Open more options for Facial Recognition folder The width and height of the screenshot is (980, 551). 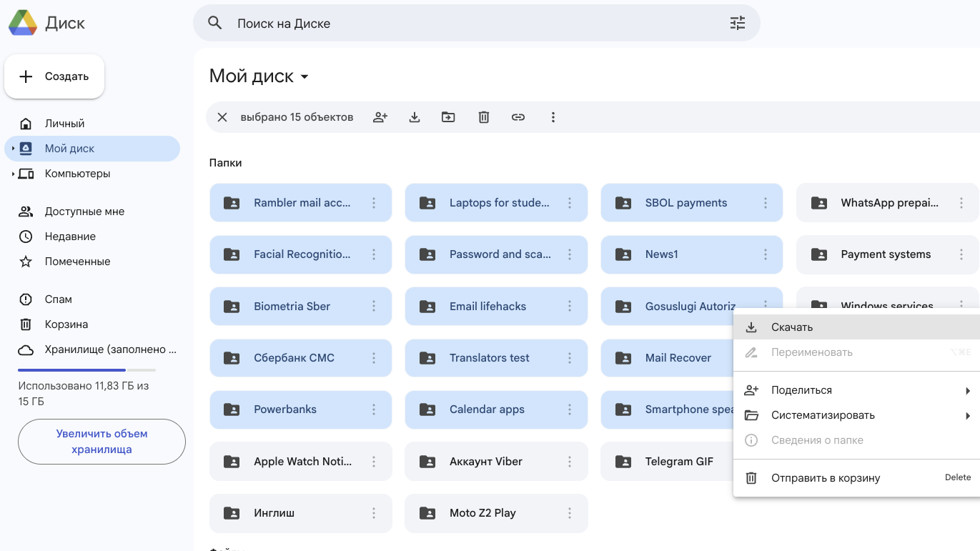(x=374, y=254)
